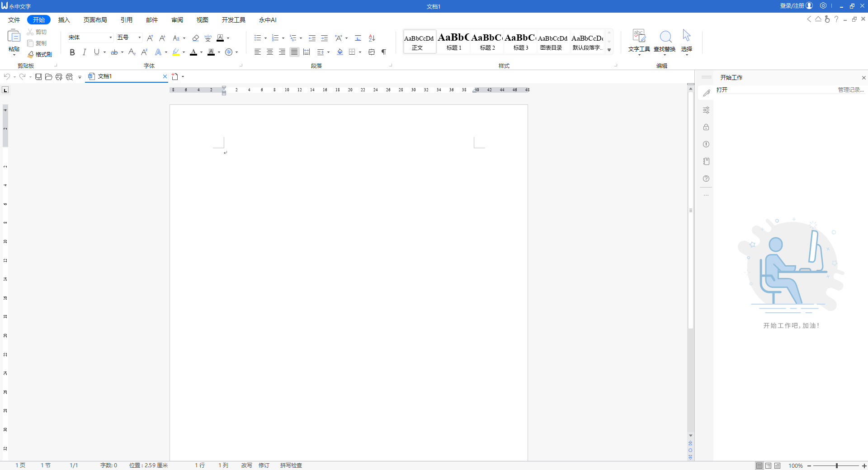Align text to the left
This screenshot has height=470, width=868.
pyautogui.click(x=258, y=52)
